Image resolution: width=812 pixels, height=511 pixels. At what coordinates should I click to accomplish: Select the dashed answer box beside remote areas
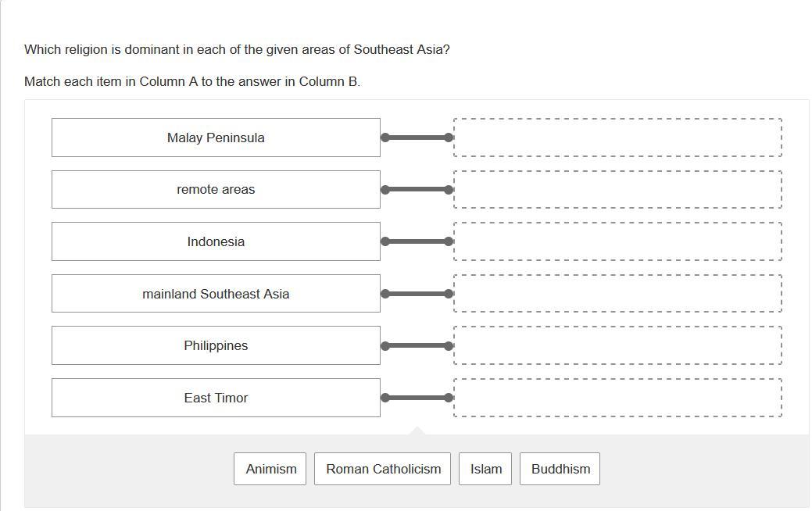(x=617, y=190)
